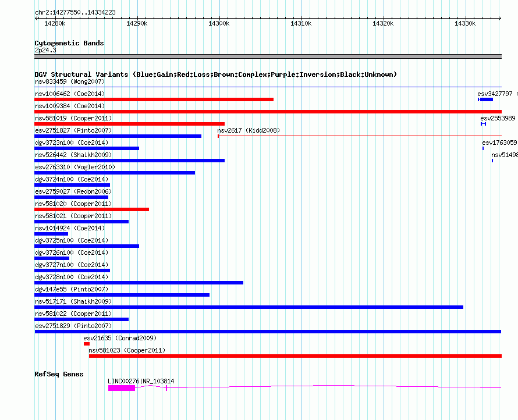Viewport: 518px width, 420px height.
Task: Select the gray 2p24.3 cytogenetic band bar
Action: coord(268,56)
